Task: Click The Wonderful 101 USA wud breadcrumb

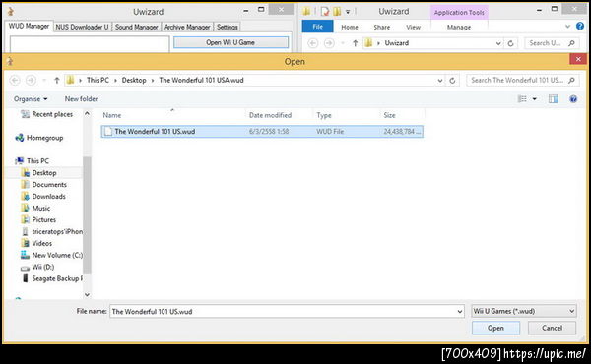Action: [201, 80]
